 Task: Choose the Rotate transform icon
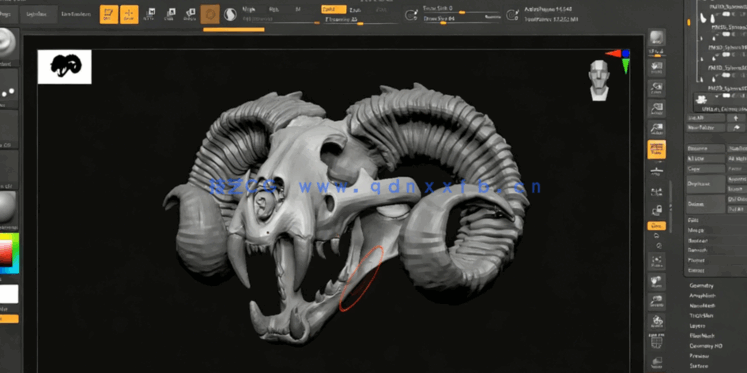point(190,14)
